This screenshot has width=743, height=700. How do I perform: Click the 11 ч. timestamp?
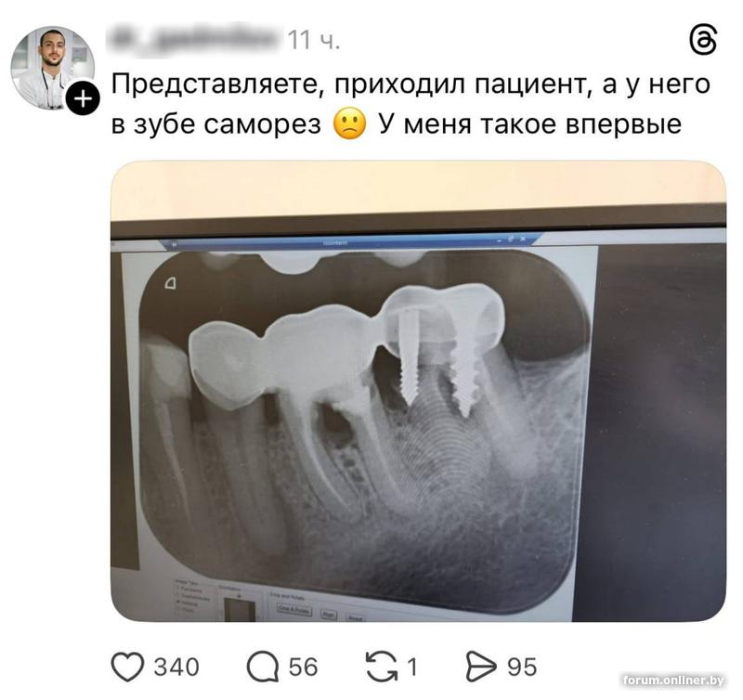pyautogui.click(x=314, y=40)
